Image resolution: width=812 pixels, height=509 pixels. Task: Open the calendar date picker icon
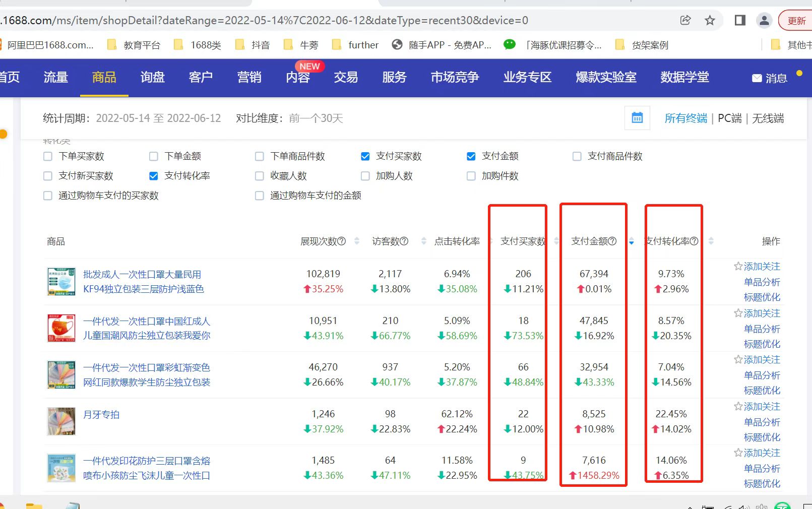point(637,118)
